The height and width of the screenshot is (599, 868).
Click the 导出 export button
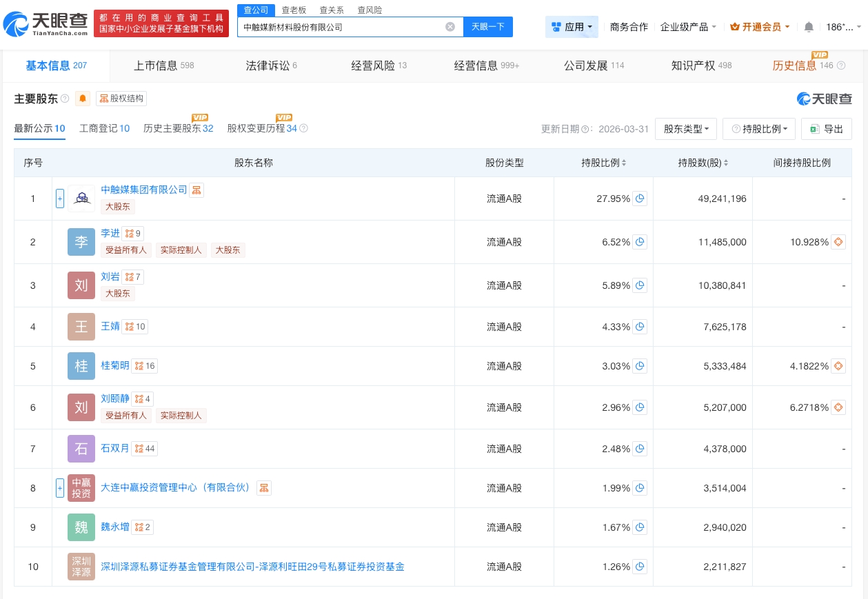coord(826,129)
